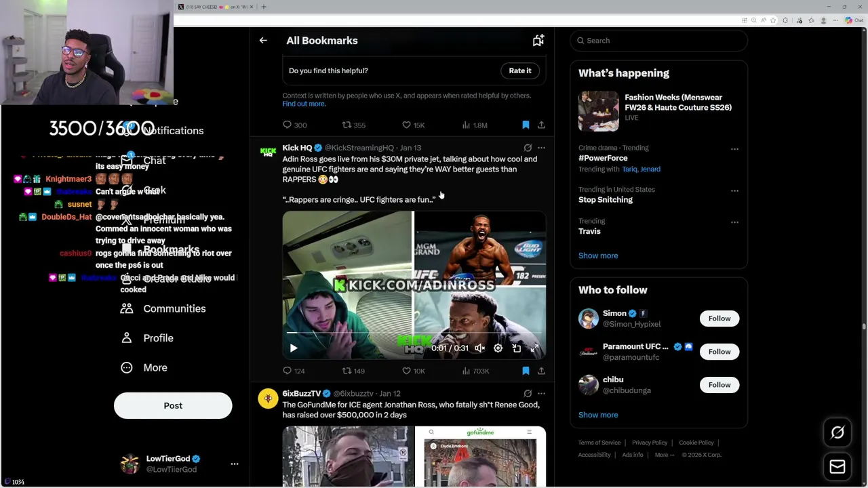The height and width of the screenshot is (488, 868).
Task: Play the Adin Ross video
Action: tap(294, 348)
